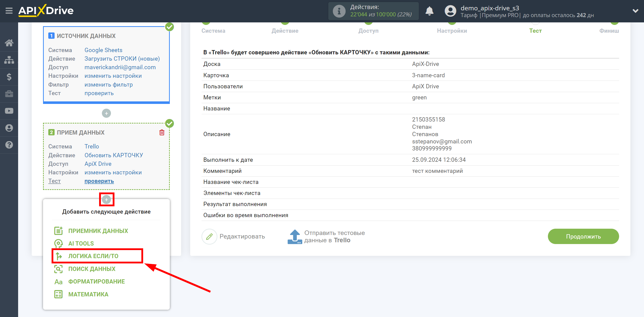Open the hamburger menu icon

click(x=9, y=11)
